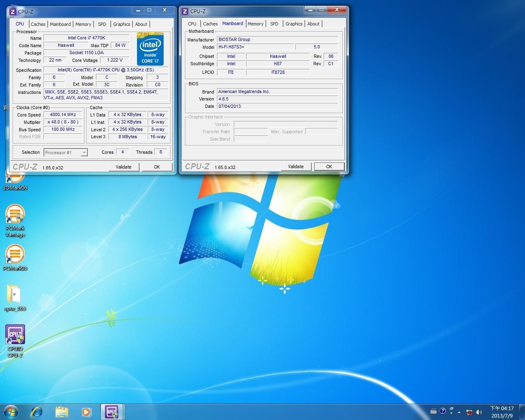Switch to Caches tab in left CPU-Z window
525x420 pixels.
(x=38, y=24)
